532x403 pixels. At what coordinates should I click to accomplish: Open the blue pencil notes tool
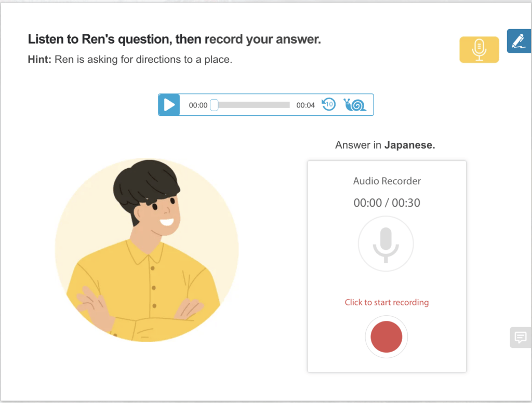click(518, 41)
